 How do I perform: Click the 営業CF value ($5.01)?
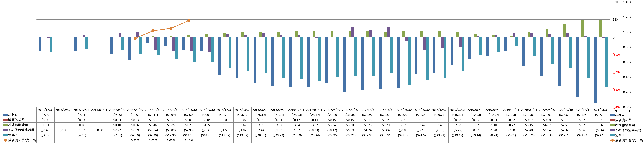click(x=511, y=135)
